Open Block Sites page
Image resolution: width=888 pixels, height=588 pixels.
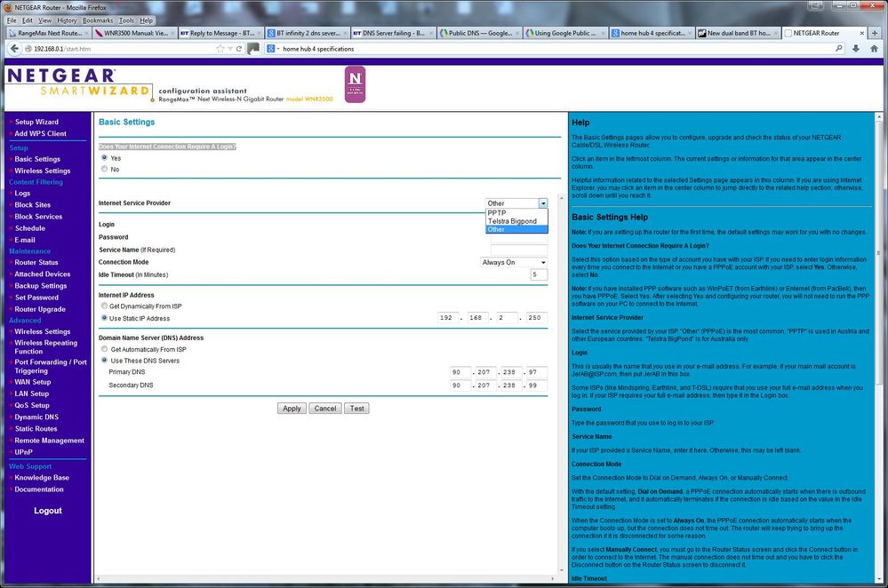[32, 205]
